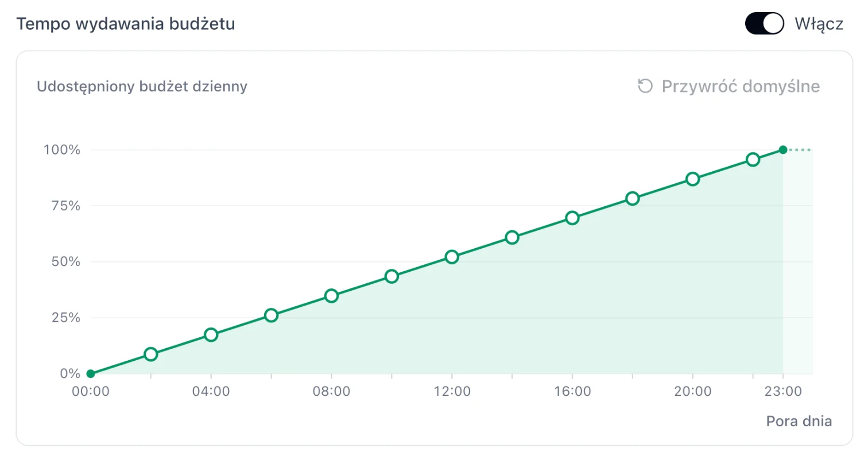Click the Udostępniony budżet dzienny chart title

(142, 86)
